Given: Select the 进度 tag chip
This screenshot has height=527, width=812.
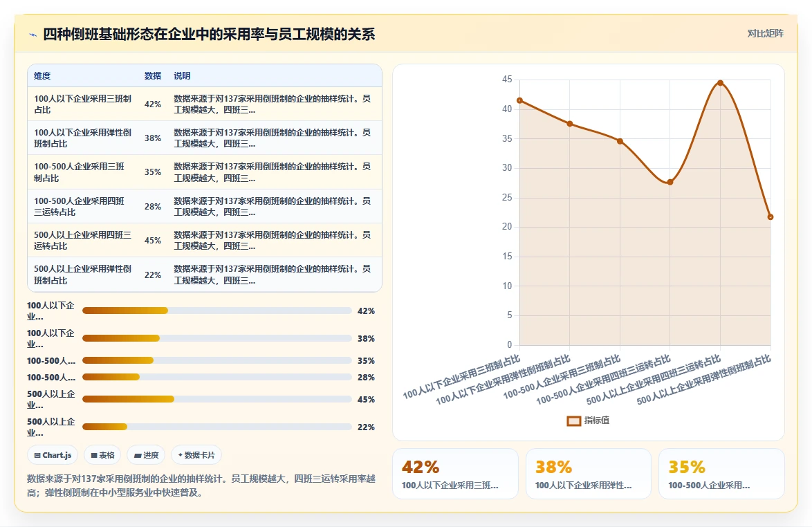Looking at the screenshot, I should [x=146, y=455].
